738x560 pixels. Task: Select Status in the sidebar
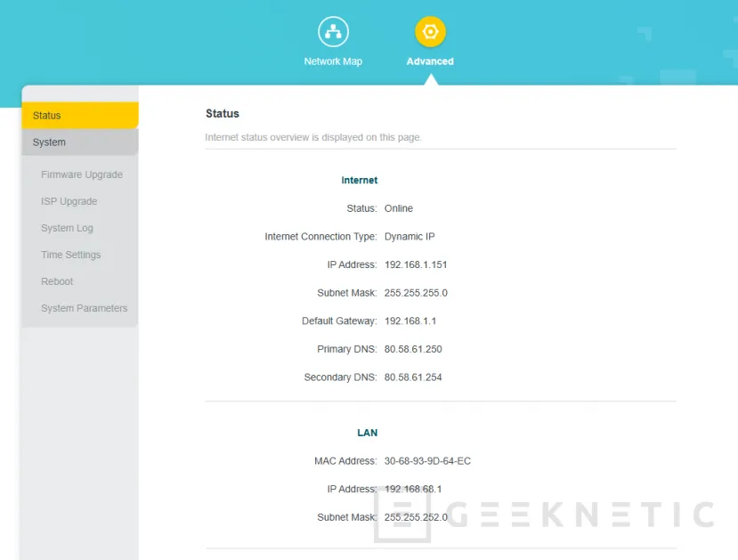point(80,116)
